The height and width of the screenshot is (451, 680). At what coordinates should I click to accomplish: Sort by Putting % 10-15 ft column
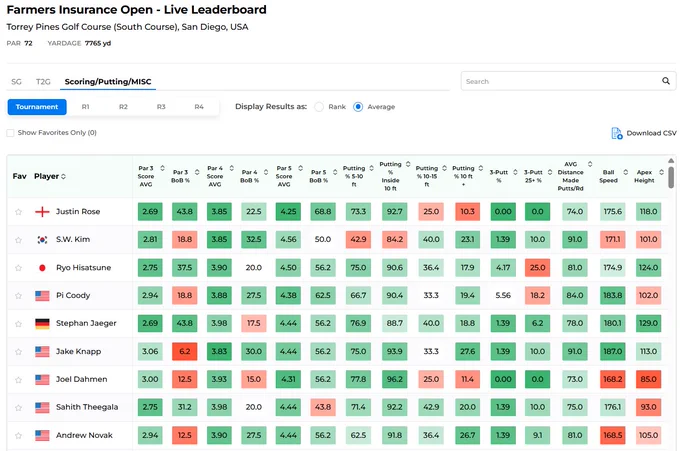[444, 168]
